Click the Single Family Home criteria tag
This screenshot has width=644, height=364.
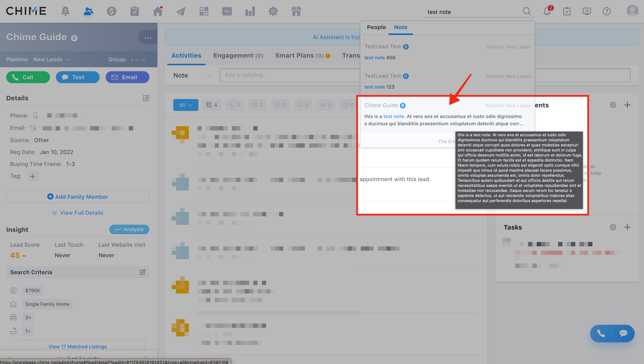(47, 304)
